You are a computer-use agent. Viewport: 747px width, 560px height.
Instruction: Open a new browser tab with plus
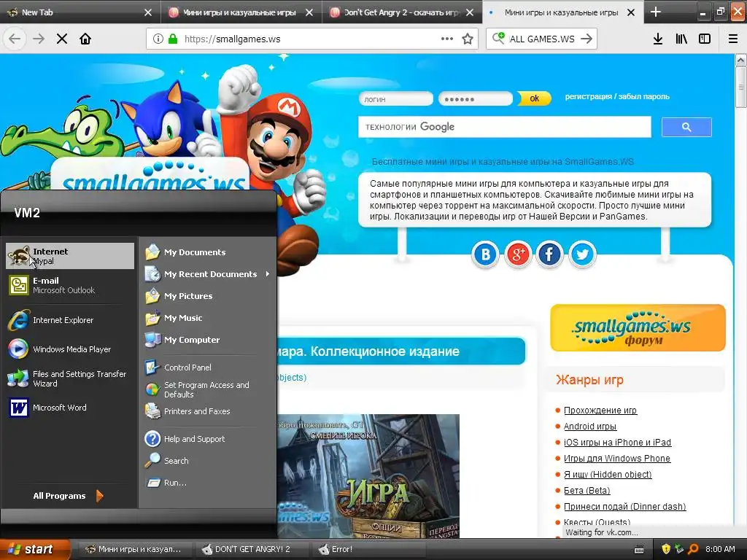[656, 12]
